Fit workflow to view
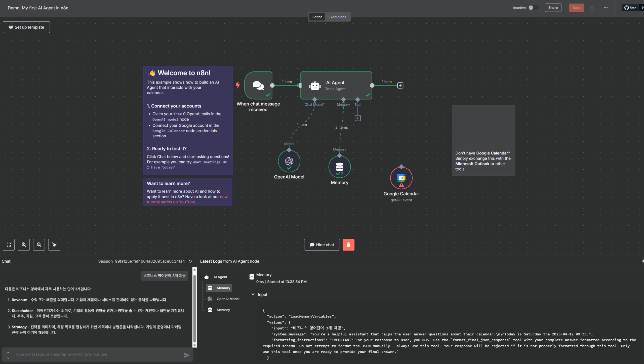Viewport: 644px width, 364px height. 9,245
